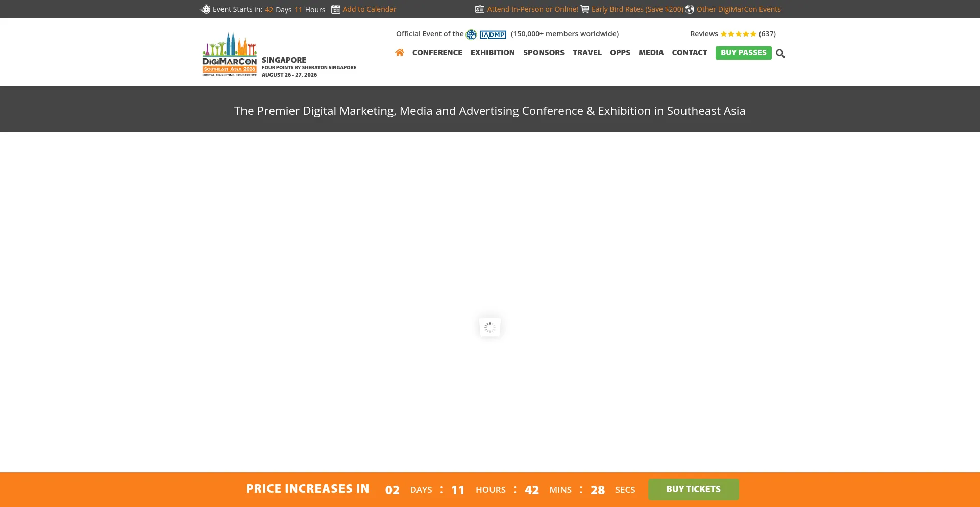
Task: Click the globe icon before Other DigiMarCon Events
Action: pyautogui.click(x=690, y=9)
